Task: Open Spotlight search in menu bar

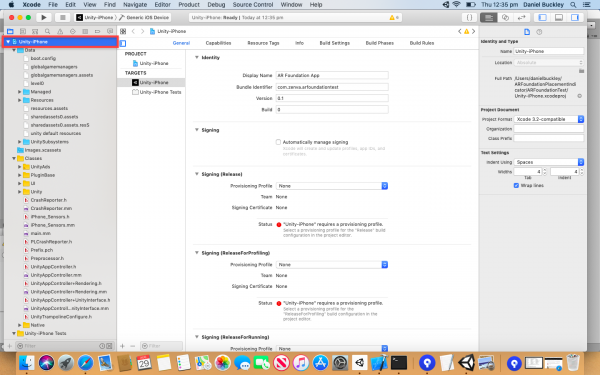Action: [x=573, y=5]
